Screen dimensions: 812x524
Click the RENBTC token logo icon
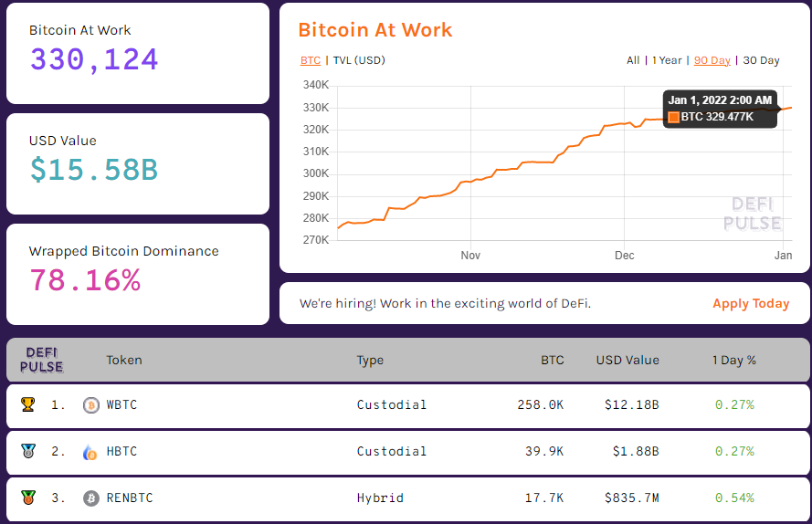(91, 498)
